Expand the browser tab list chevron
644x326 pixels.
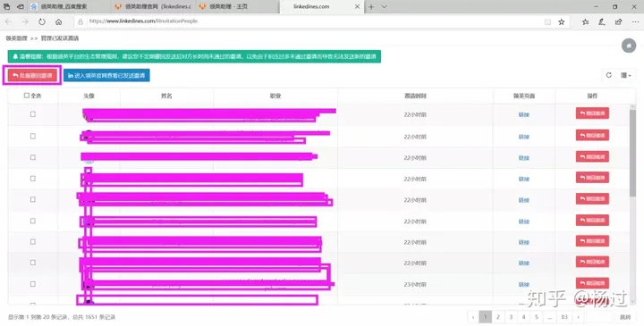click(384, 6)
